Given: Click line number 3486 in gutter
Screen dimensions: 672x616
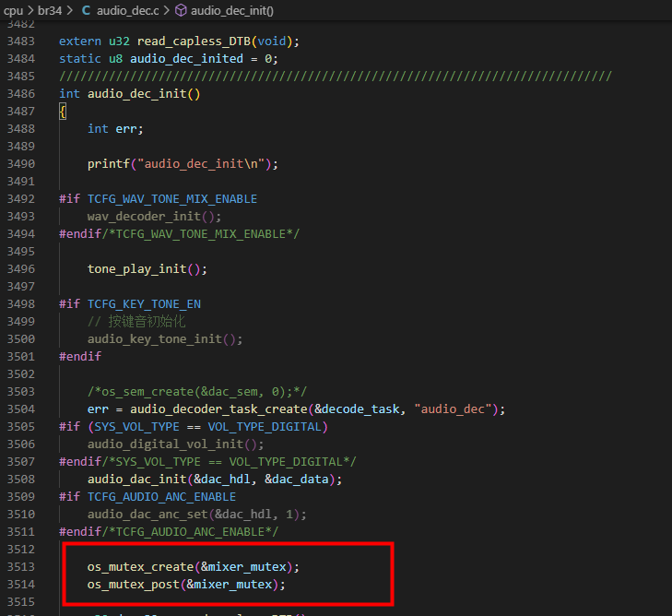Looking at the screenshot, I should pyautogui.click(x=21, y=93).
